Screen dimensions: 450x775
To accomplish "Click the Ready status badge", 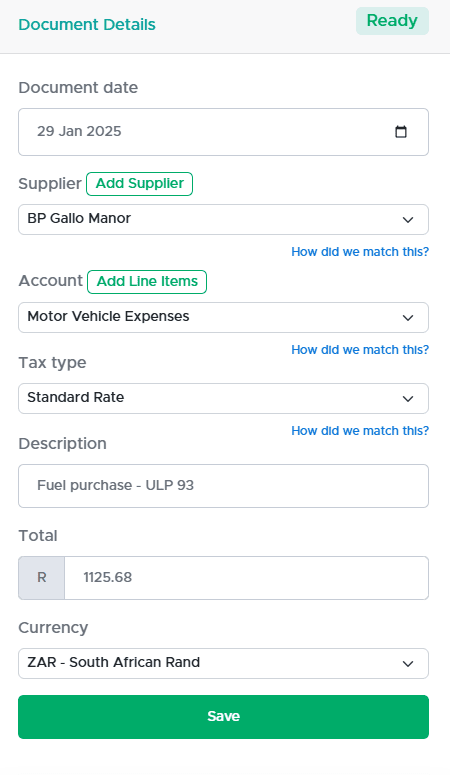I will (392, 21).
